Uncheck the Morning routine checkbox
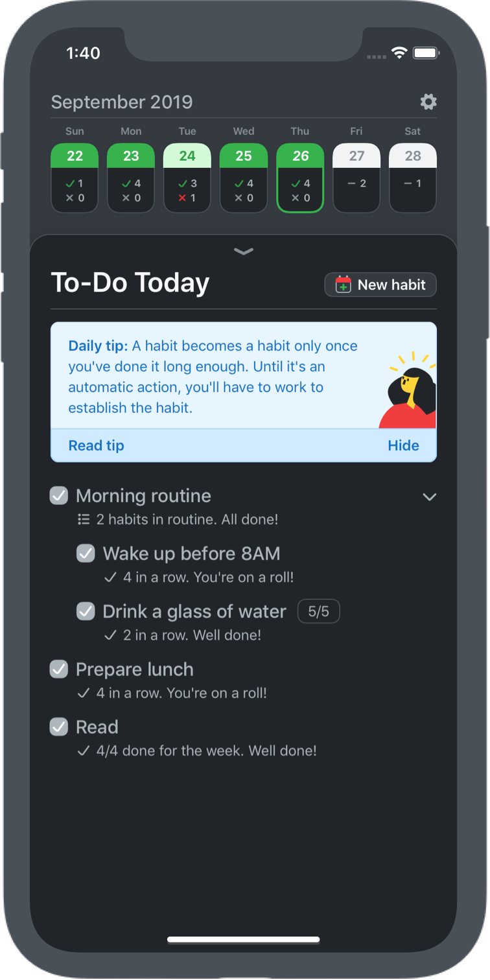This screenshot has height=980, width=490. [58, 496]
